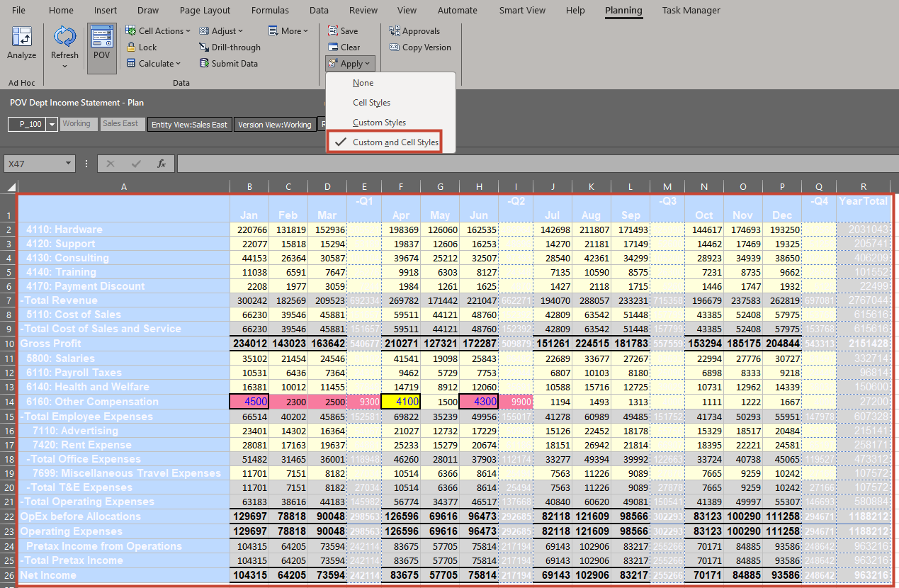
Task: Click the Name Box showing X47
Action: coord(33,164)
